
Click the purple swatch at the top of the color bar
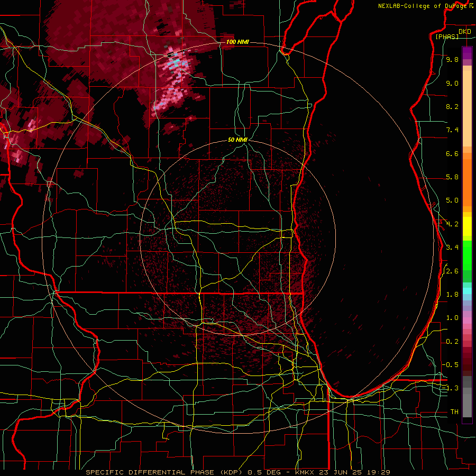click(x=467, y=53)
